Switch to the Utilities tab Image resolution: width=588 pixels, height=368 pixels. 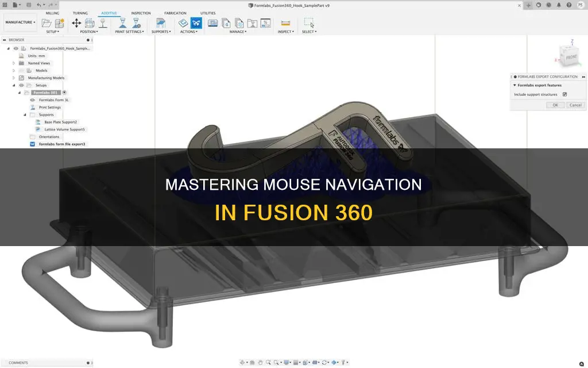[x=208, y=13]
